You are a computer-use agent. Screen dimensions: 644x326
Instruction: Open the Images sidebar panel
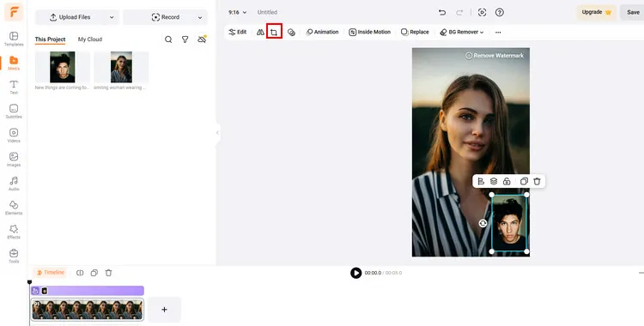(x=14, y=160)
